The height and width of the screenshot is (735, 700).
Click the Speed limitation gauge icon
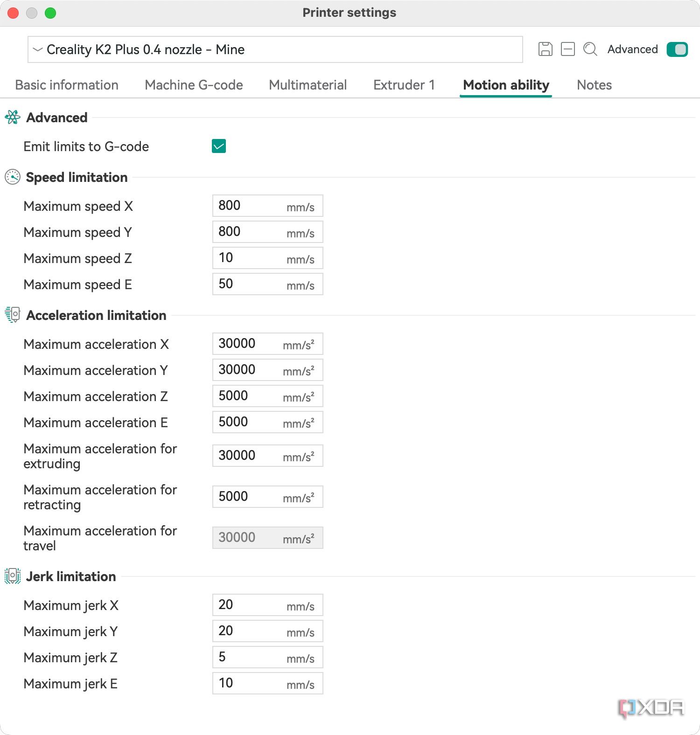(x=13, y=177)
